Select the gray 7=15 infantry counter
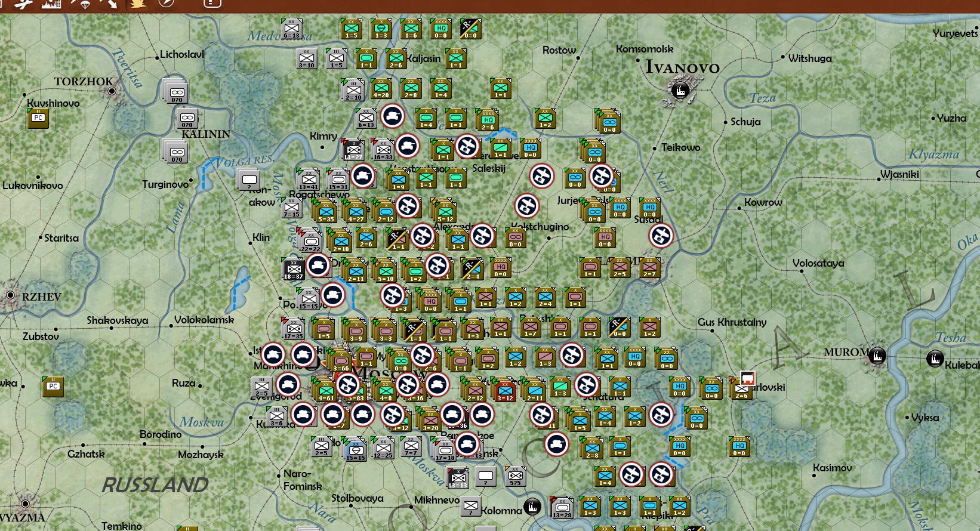980x531 pixels. pos(292,208)
